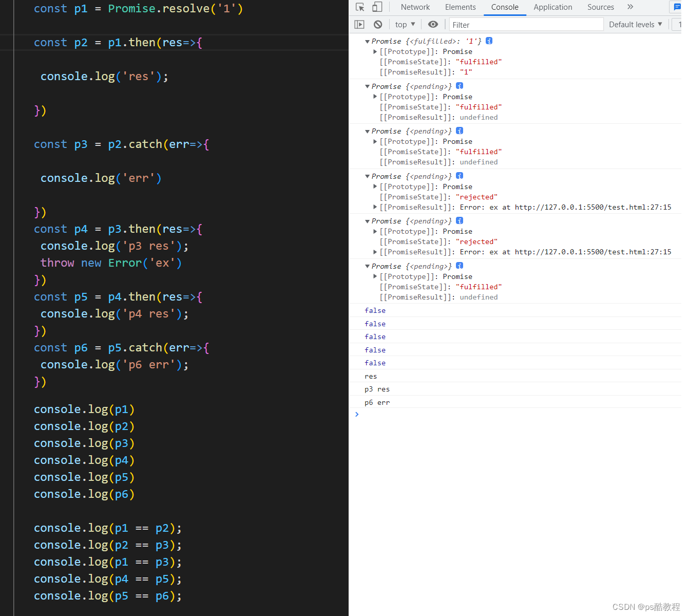Click the 'p3 res' log output line
Screen dimensions: 688x616
point(377,389)
